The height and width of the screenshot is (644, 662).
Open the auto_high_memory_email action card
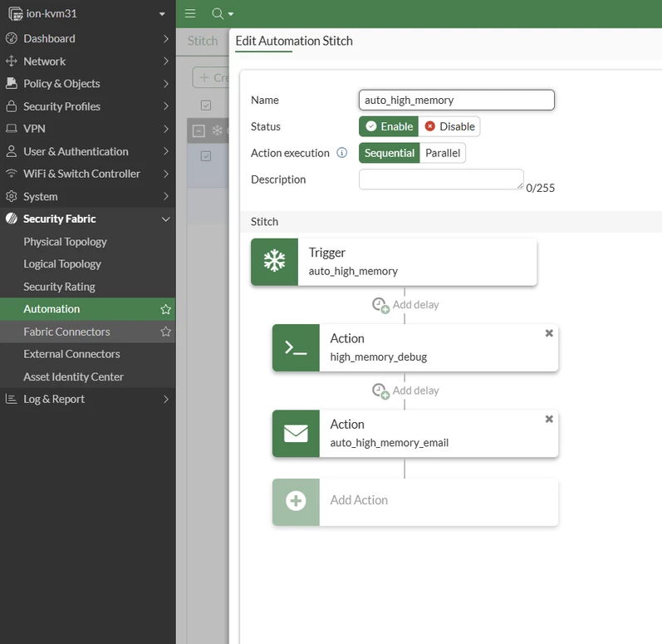click(415, 434)
